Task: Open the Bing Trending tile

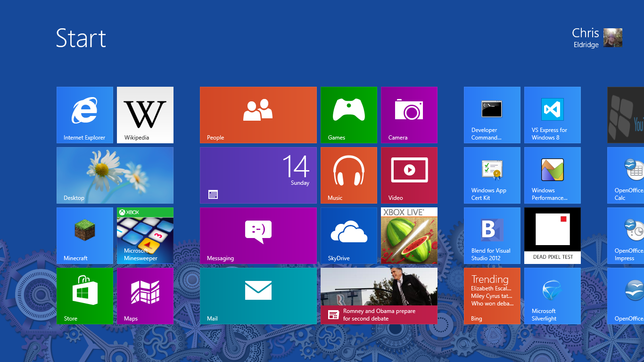Action: pos(492,296)
